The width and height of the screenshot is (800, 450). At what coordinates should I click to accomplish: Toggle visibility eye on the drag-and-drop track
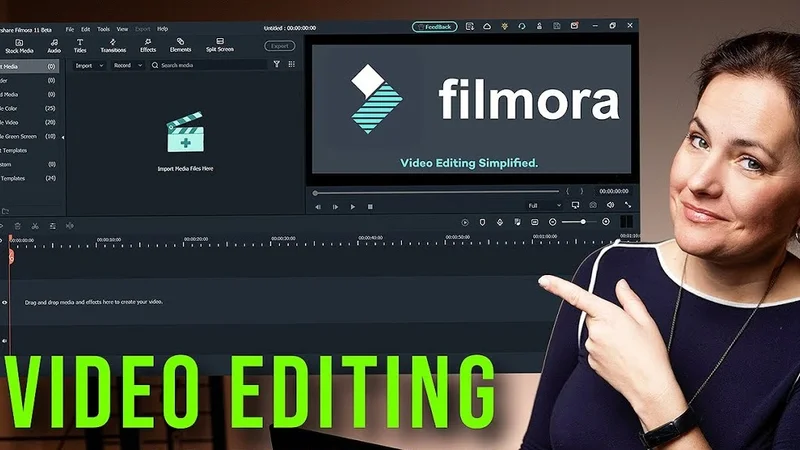click(5, 303)
